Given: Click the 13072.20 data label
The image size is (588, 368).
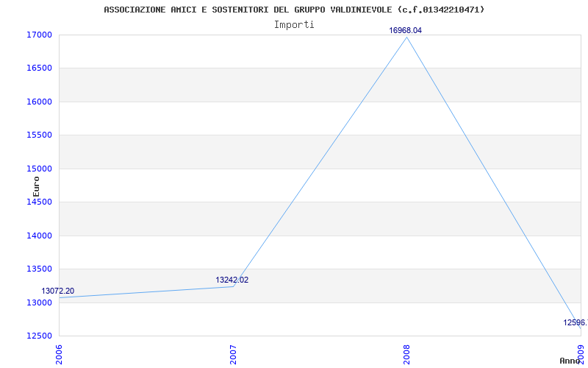Looking at the screenshot, I should [58, 291].
